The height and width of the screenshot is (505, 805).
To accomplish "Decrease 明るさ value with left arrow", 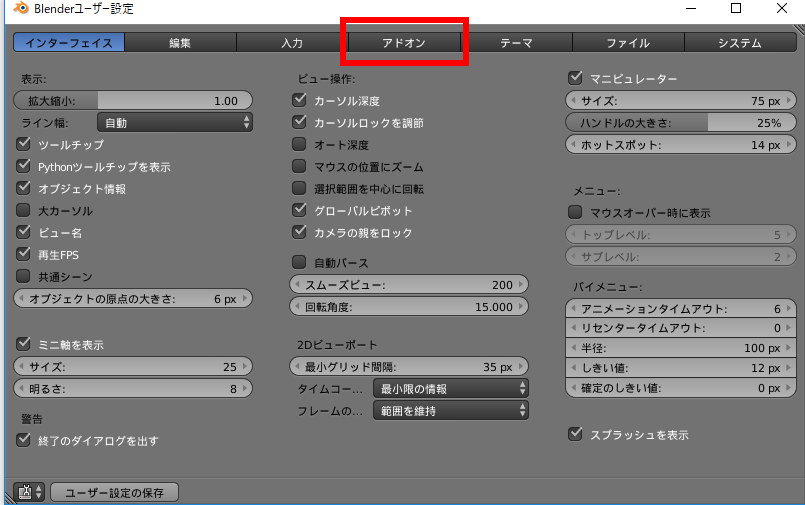I will [21, 389].
